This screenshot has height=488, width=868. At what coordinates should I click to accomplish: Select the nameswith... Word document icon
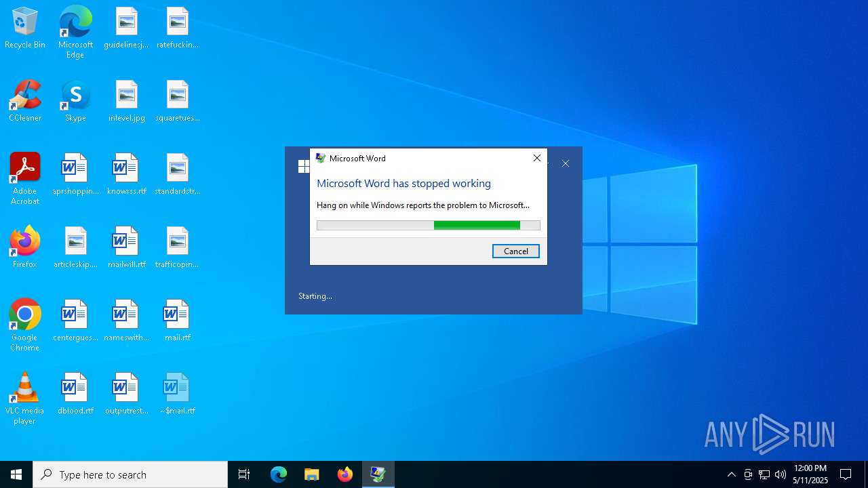[x=126, y=321]
